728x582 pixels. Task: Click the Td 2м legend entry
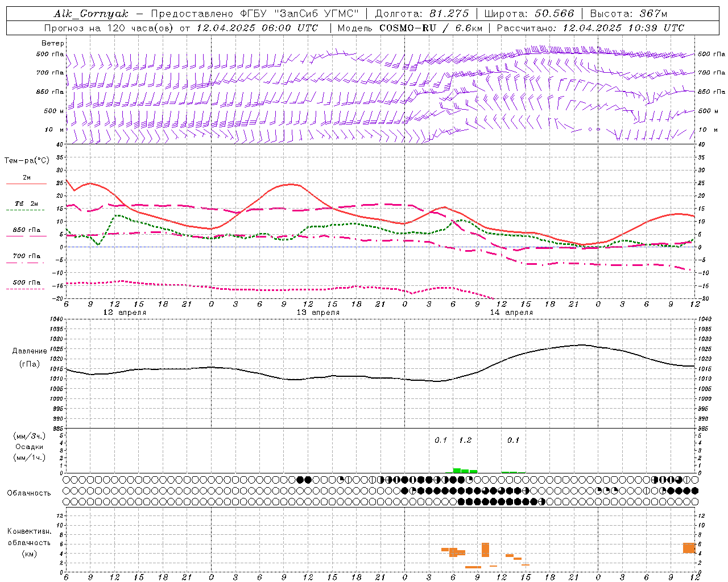pyautogui.click(x=27, y=203)
